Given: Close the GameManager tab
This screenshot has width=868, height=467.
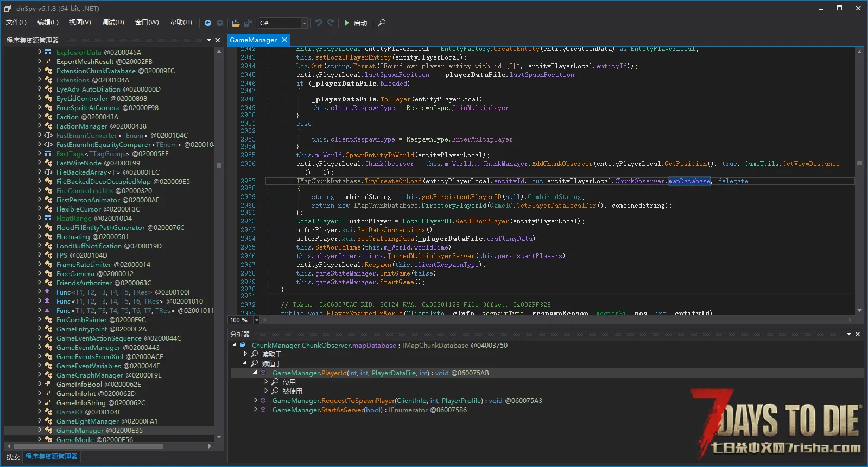Looking at the screenshot, I should (x=284, y=40).
